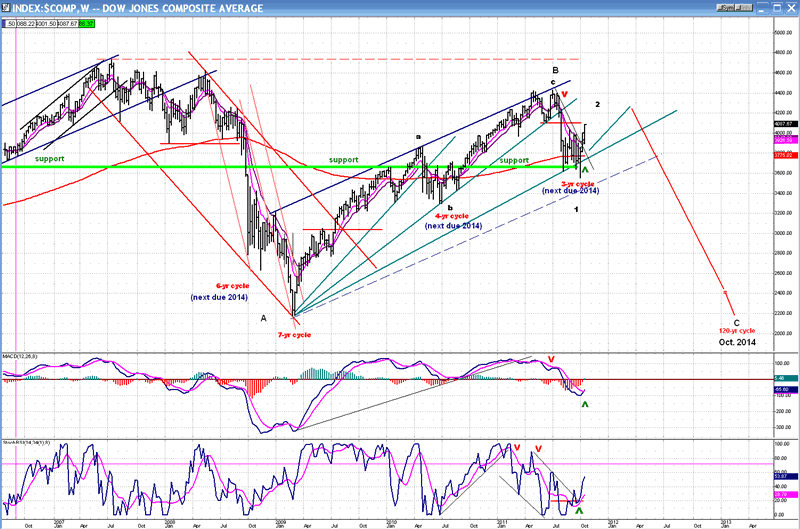Click wave label 'B' at the 2011 high
Viewport: 800px width, 529px height.
coord(555,70)
